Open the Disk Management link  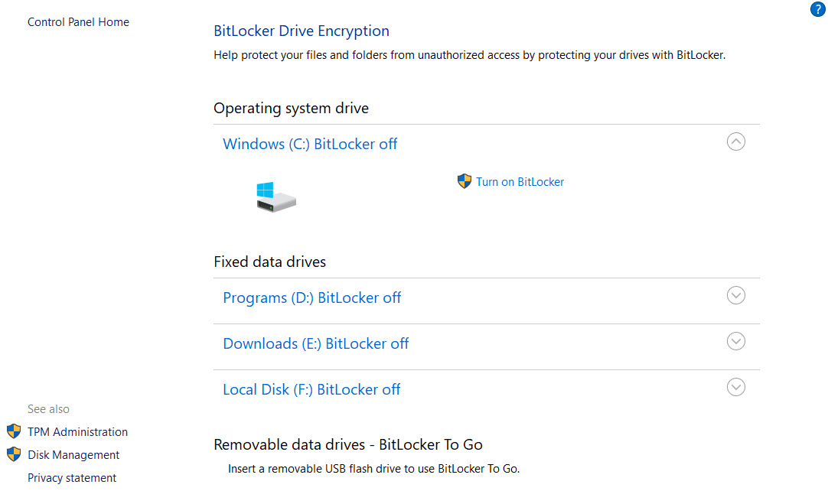pos(73,455)
